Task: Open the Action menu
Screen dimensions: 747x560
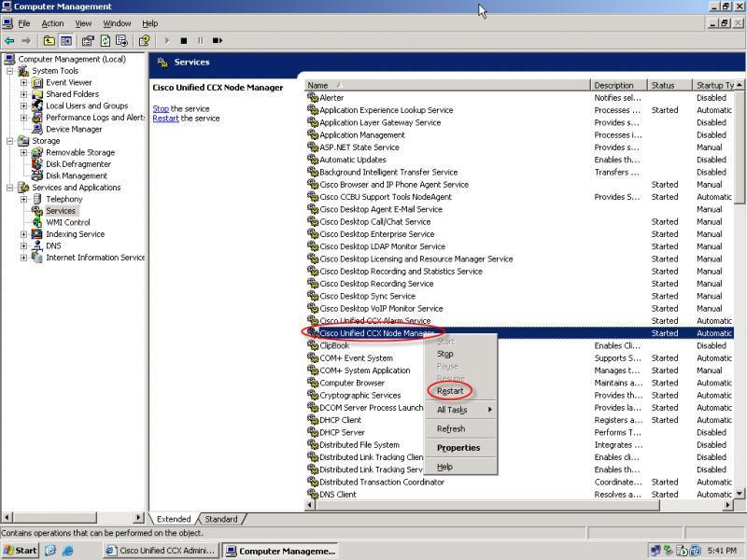Action: click(x=52, y=23)
